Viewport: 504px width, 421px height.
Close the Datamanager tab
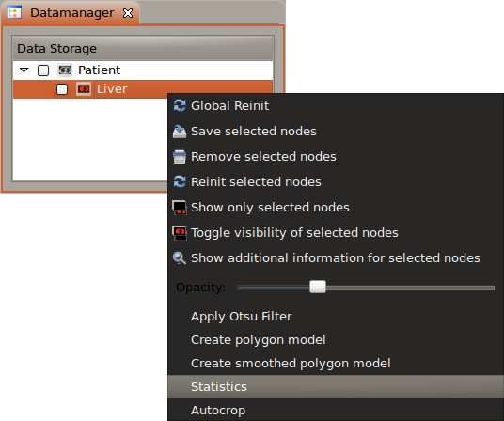click(128, 13)
